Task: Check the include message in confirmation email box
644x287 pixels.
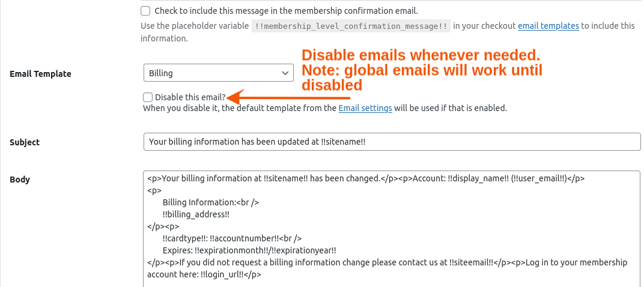Action: (145, 11)
